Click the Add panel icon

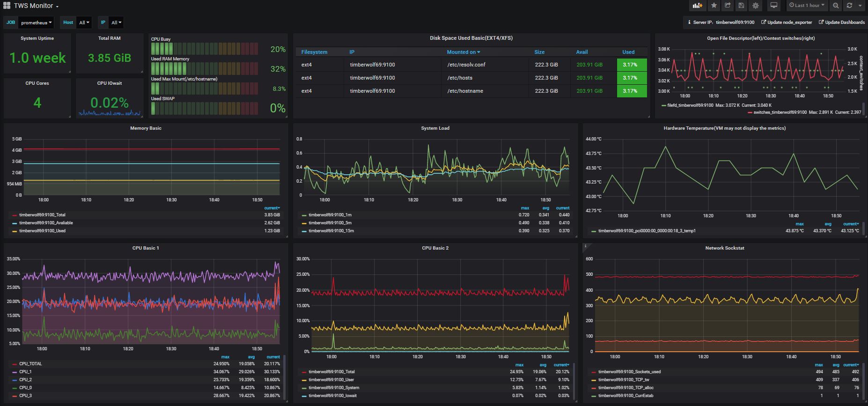pos(698,6)
